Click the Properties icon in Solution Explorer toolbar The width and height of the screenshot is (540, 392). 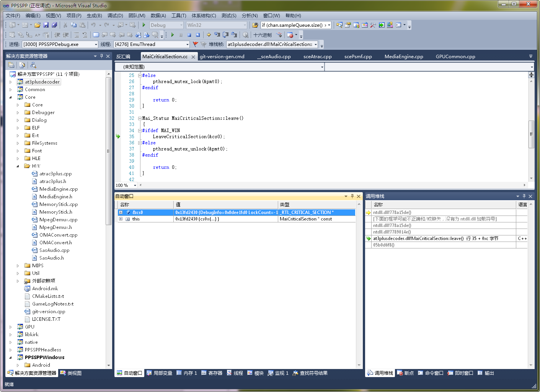click(x=11, y=65)
